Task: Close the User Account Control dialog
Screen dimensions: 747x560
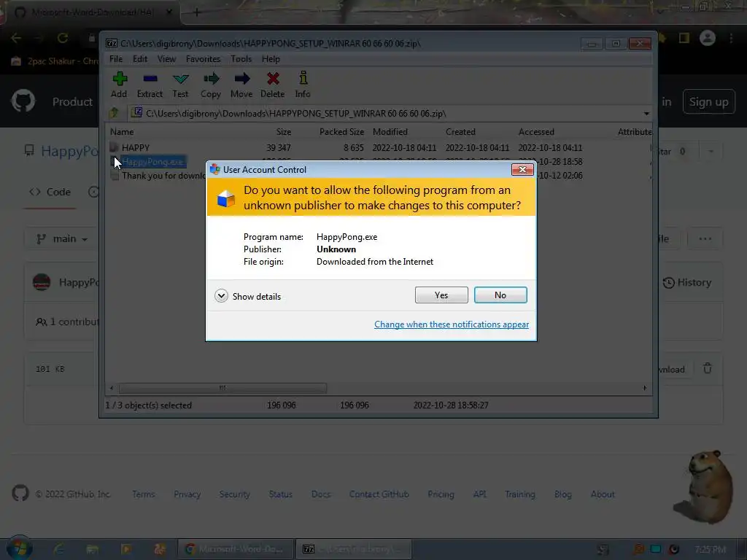Action: click(522, 169)
